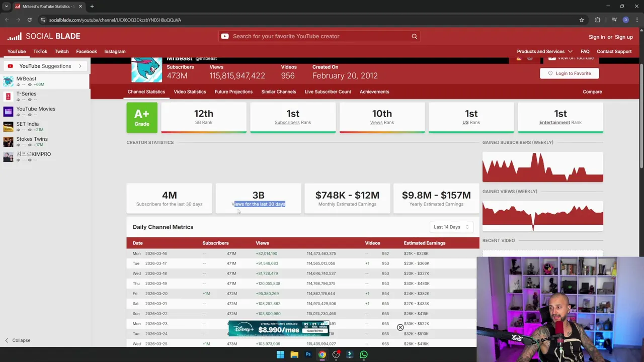The image size is (644, 362).
Task: Open the YouTube platform tab
Action: (17, 51)
